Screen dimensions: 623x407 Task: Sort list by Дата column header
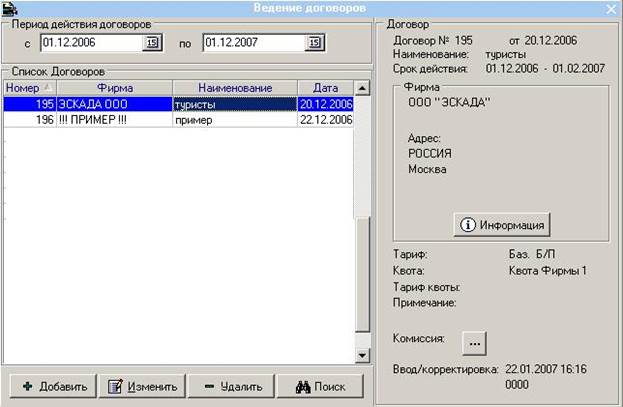(324, 88)
